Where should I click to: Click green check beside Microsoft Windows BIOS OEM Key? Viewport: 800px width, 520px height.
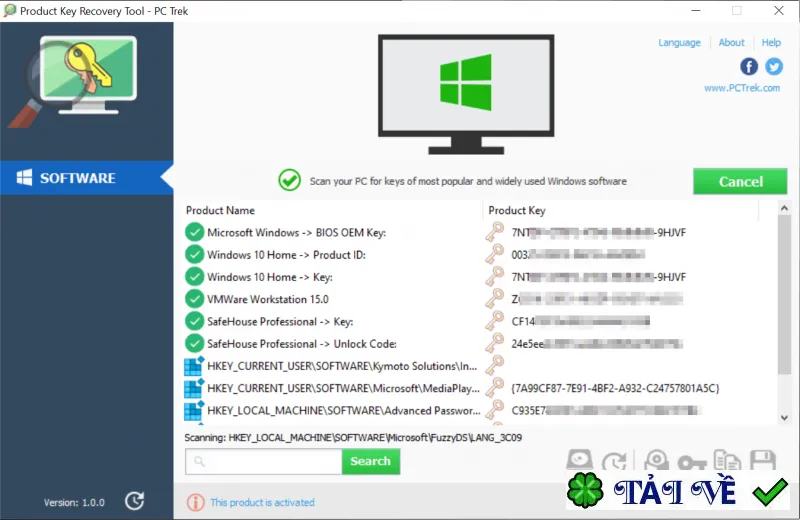(194, 232)
